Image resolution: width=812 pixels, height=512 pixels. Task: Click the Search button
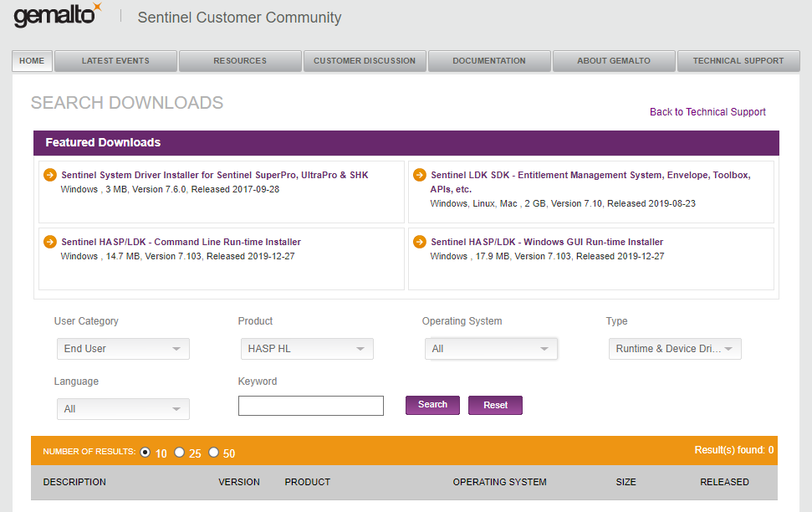(432, 405)
